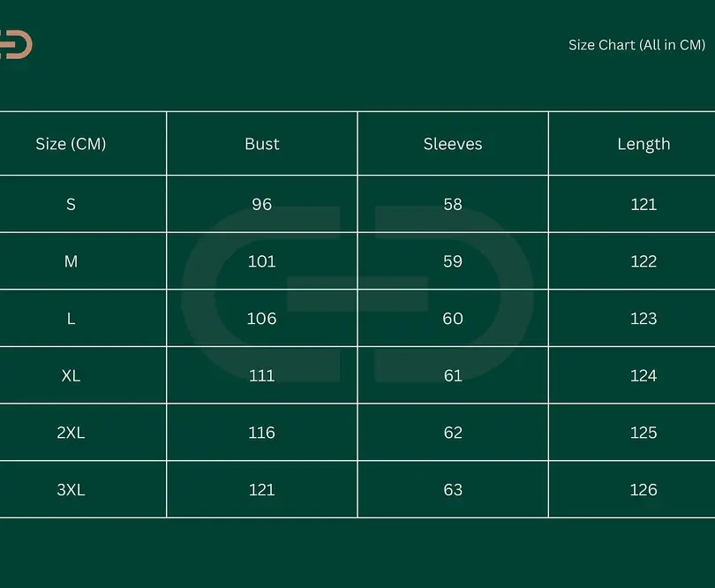Viewport: 715px width, 588px height.
Task: Click the 3XL size row label
Action: pos(71,489)
